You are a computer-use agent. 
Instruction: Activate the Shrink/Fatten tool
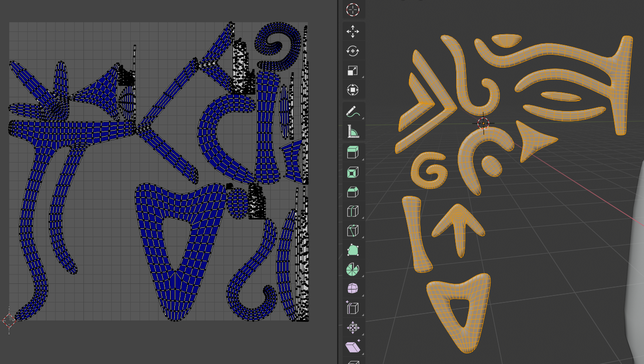[x=353, y=328]
